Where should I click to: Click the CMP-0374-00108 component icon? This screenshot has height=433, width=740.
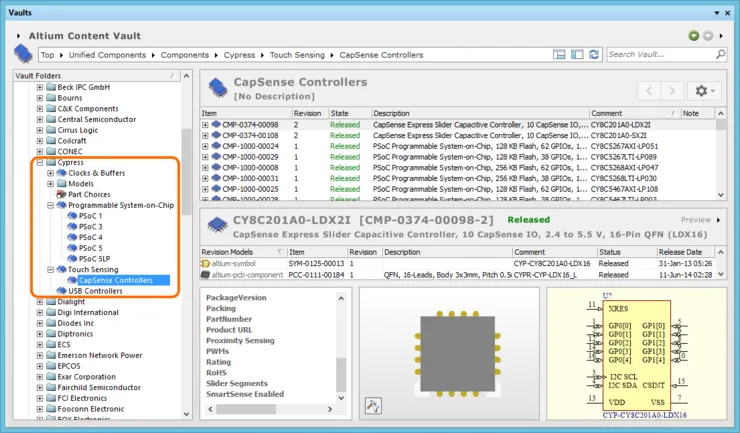(x=215, y=135)
